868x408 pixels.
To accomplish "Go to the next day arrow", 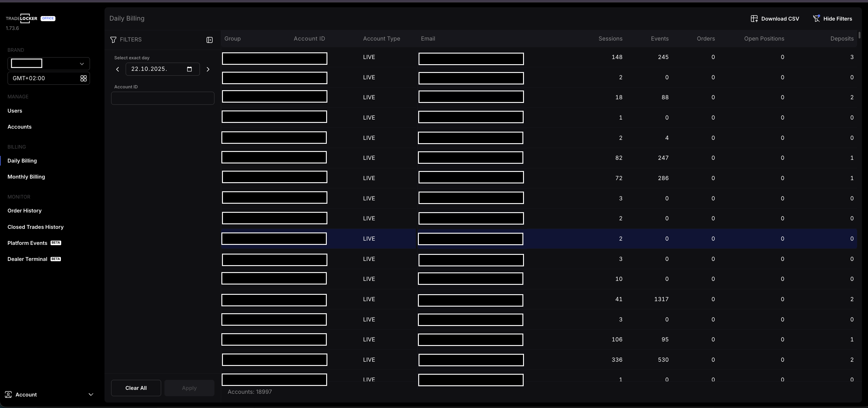I will click(208, 69).
